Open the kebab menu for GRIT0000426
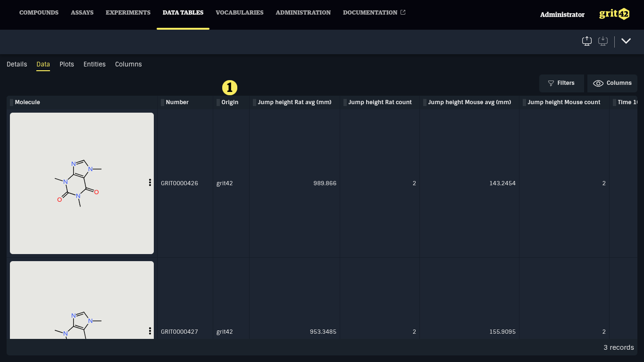 [x=150, y=182]
